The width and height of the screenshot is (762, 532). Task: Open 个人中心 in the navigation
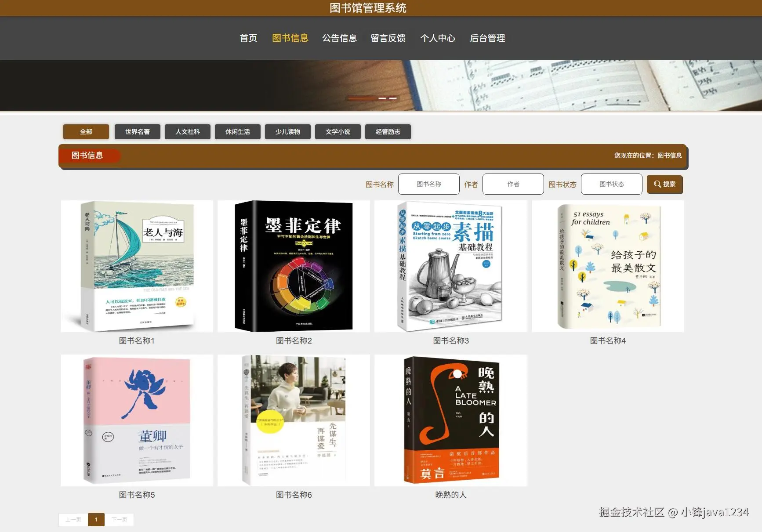coord(438,38)
